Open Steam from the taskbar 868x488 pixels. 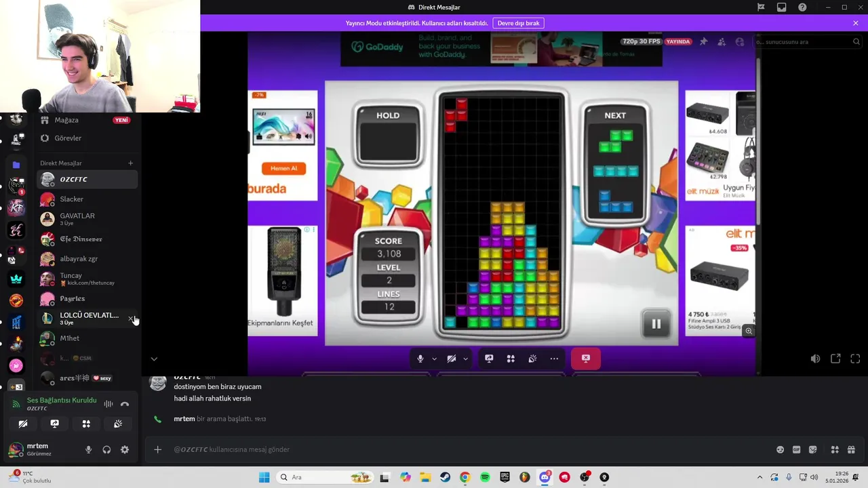[x=445, y=477]
